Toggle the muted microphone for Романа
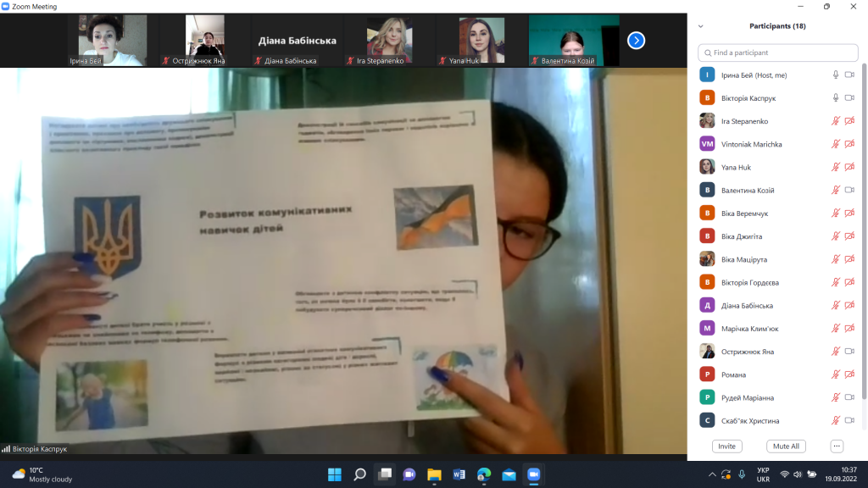The image size is (868, 488). coord(836,374)
